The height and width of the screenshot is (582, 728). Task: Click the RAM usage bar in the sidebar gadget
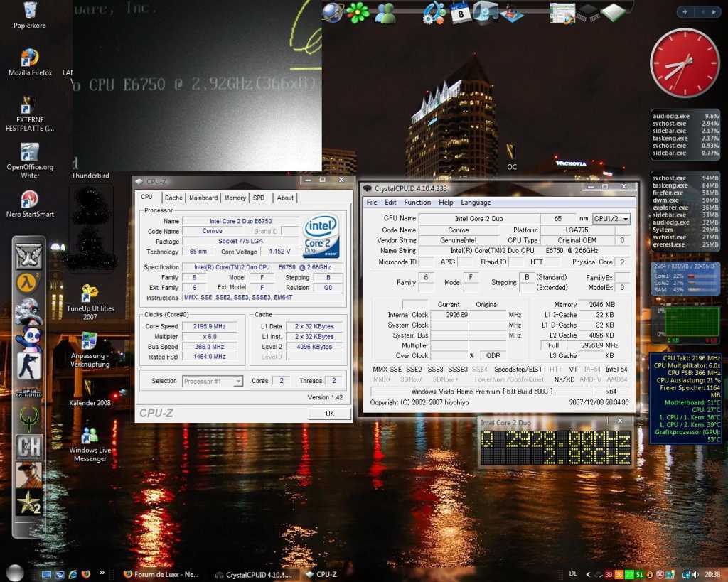pyautogui.click(x=702, y=289)
